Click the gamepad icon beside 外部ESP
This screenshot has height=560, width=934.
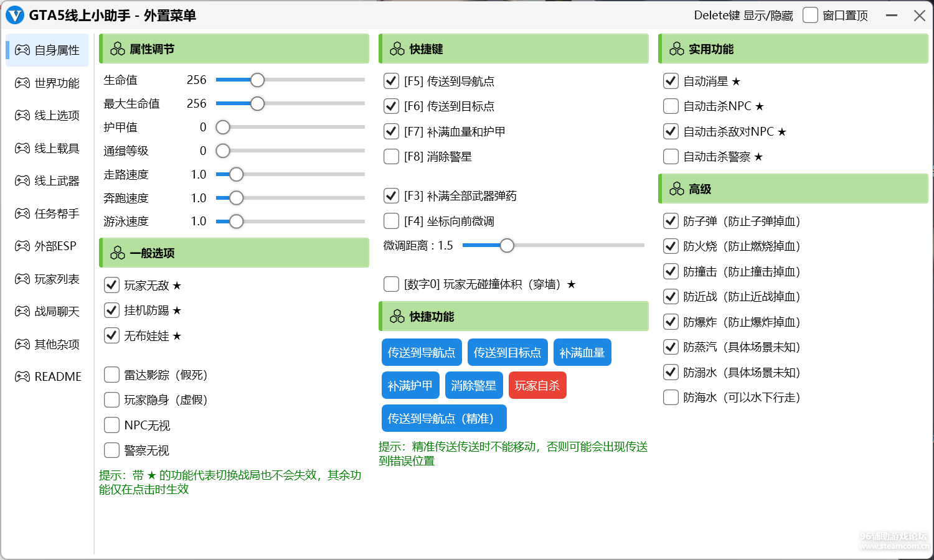pos(22,246)
